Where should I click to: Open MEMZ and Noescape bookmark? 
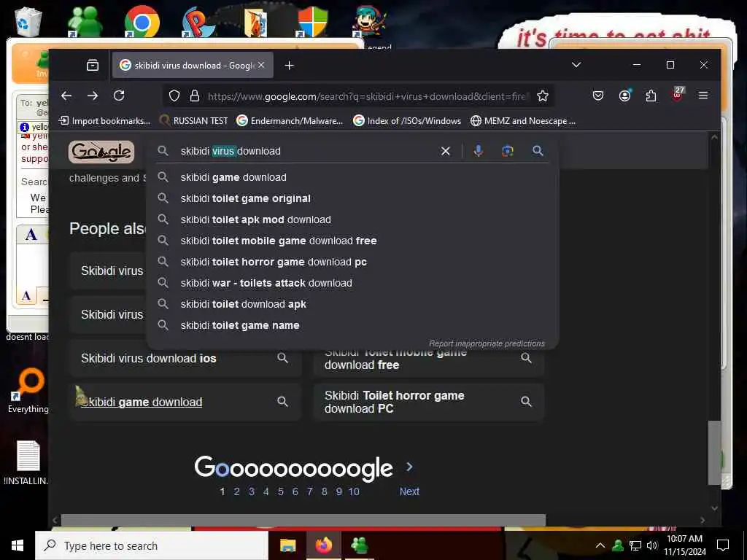point(523,121)
